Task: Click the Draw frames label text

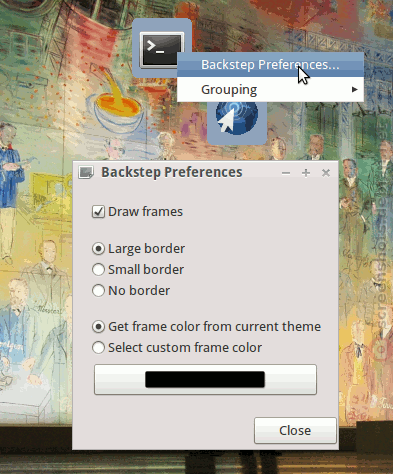Action: tap(146, 212)
